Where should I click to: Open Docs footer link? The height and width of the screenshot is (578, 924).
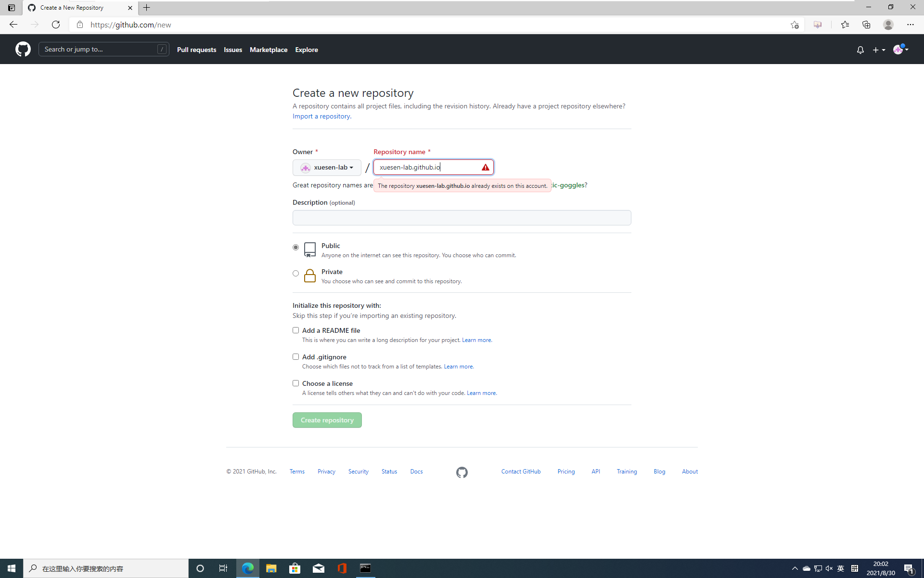coord(416,472)
